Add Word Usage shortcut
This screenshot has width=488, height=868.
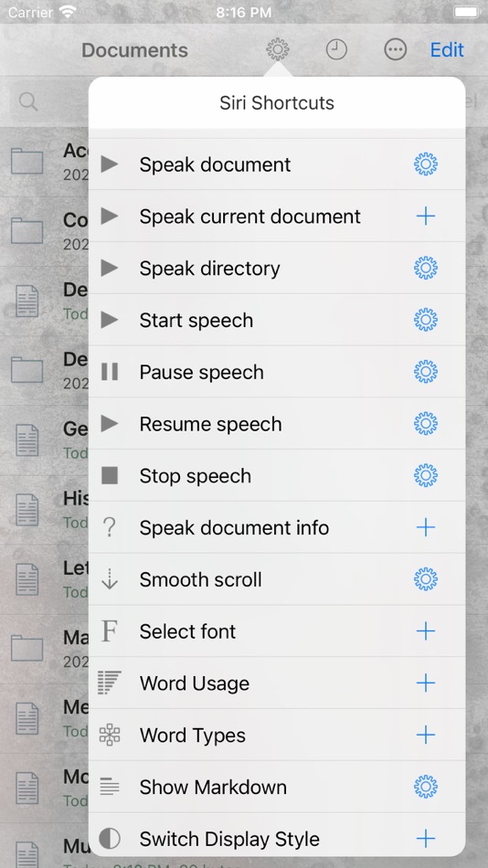pyautogui.click(x=426, y=683)
